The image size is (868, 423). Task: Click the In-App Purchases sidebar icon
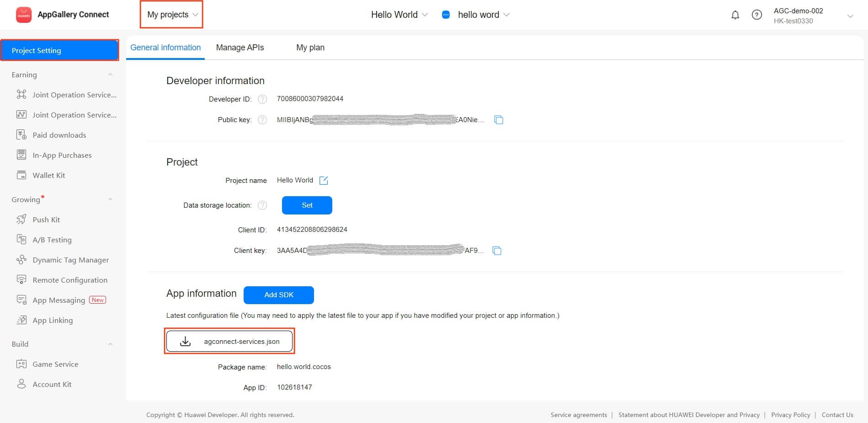[x=21, y=155]
